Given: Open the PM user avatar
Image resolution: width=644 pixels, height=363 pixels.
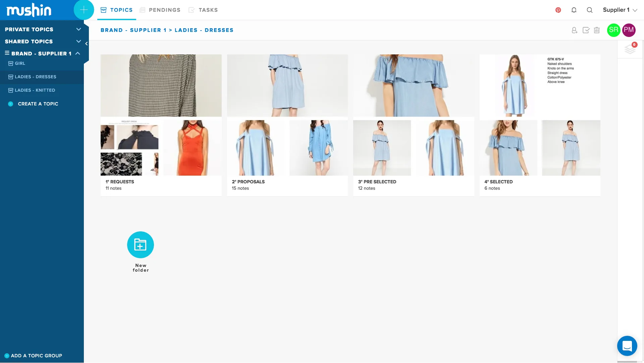Looking at the screenshot, I should coord(629,30).
